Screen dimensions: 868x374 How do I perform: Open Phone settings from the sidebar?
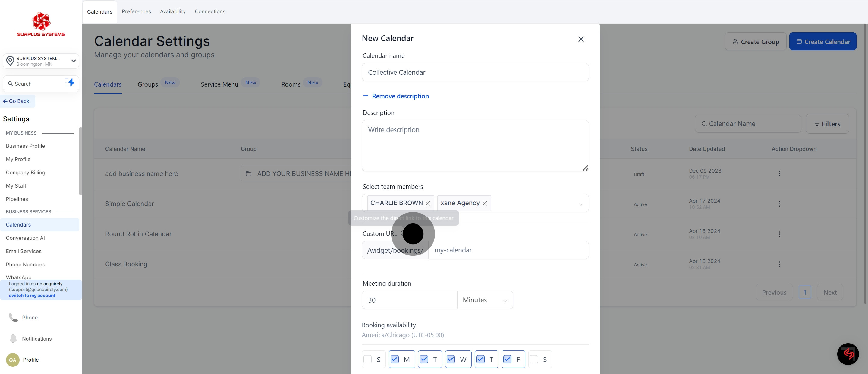[30, 317]
